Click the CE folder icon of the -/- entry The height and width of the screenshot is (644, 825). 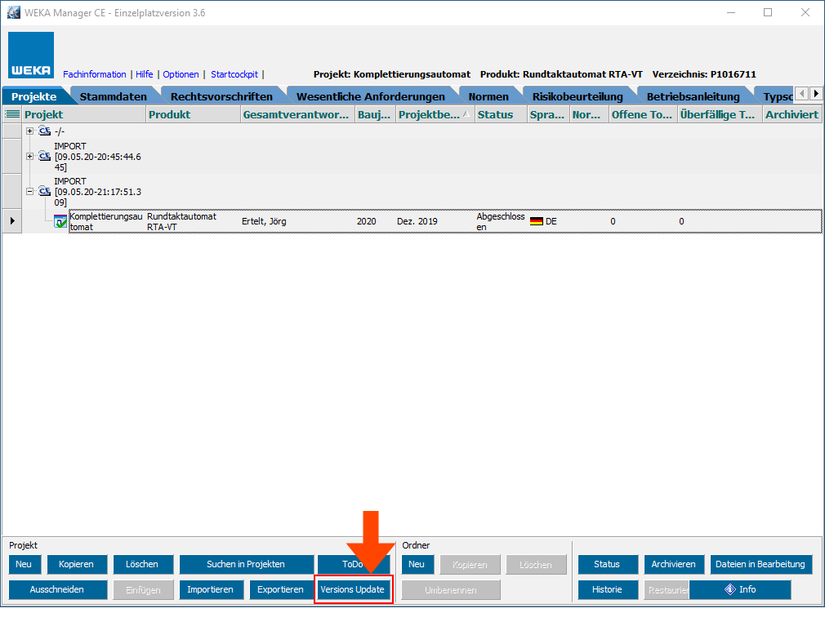(45, 131)
